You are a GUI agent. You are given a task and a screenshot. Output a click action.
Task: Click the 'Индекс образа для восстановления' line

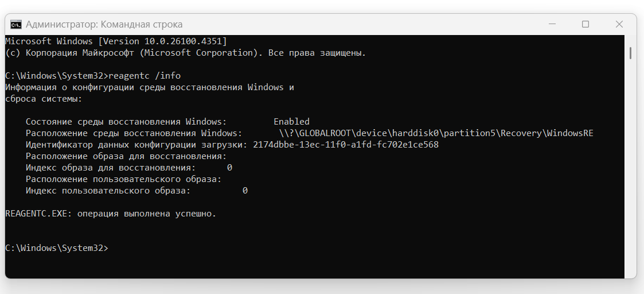(129, 168)
